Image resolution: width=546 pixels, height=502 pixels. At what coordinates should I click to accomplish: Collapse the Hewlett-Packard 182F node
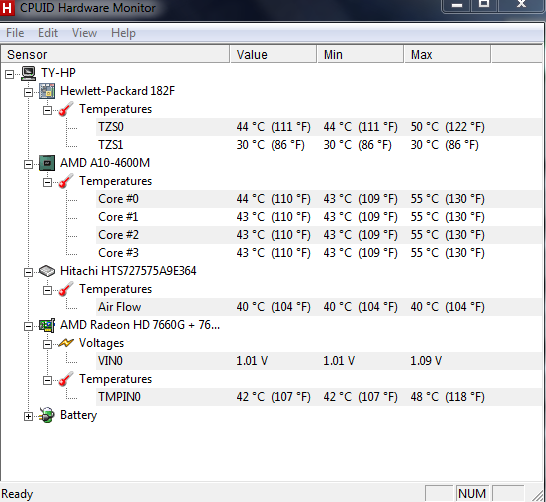click(29, 92)
